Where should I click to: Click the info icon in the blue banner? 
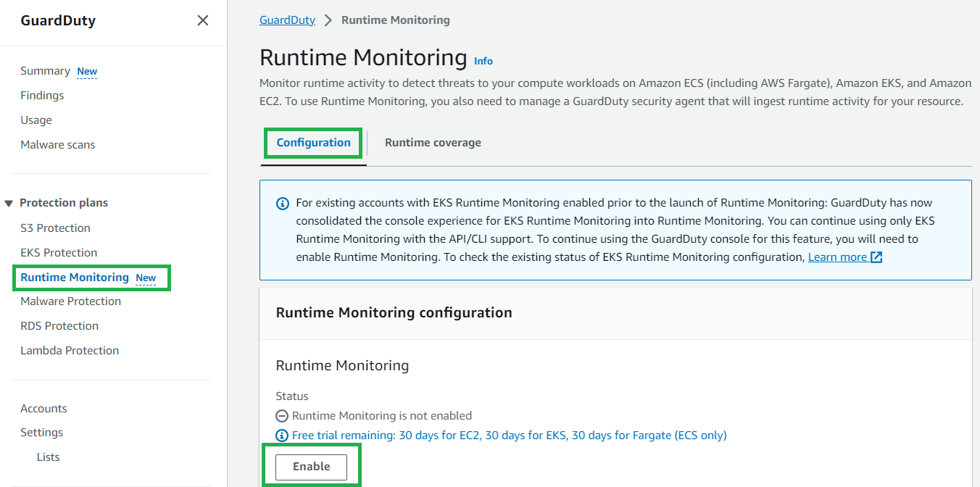coord(282,203)
